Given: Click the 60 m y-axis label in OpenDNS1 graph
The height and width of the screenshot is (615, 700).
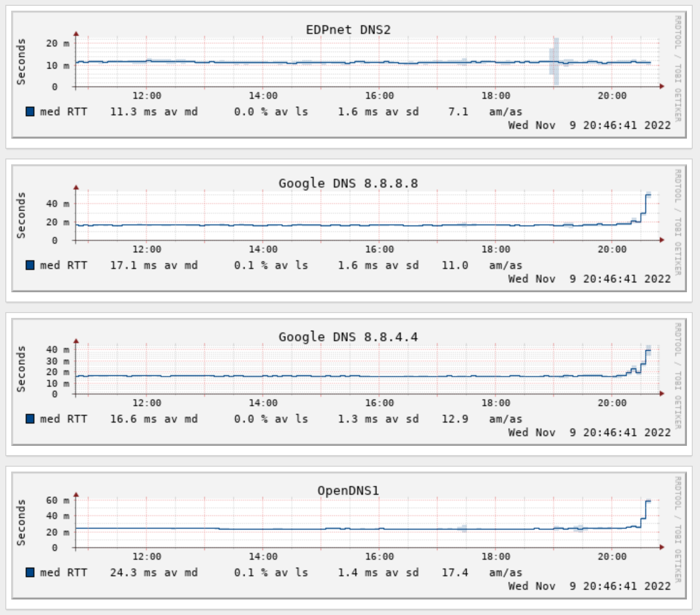Looking at the screenshot, I should (x=58, y=501).
